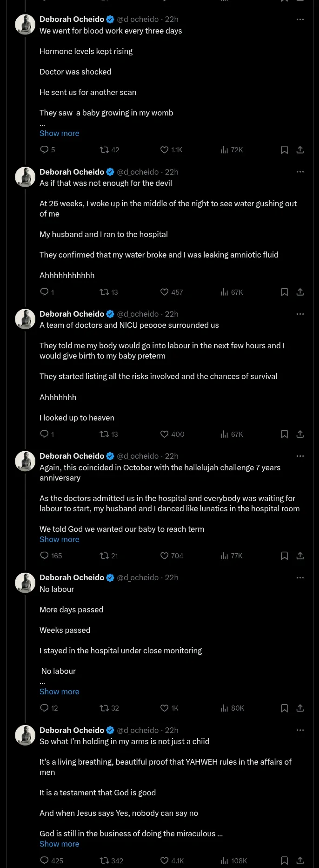Bookmark the 'blood work every three days' tweet
Viewport: 319px width, 868px height.
click(285, 149)
